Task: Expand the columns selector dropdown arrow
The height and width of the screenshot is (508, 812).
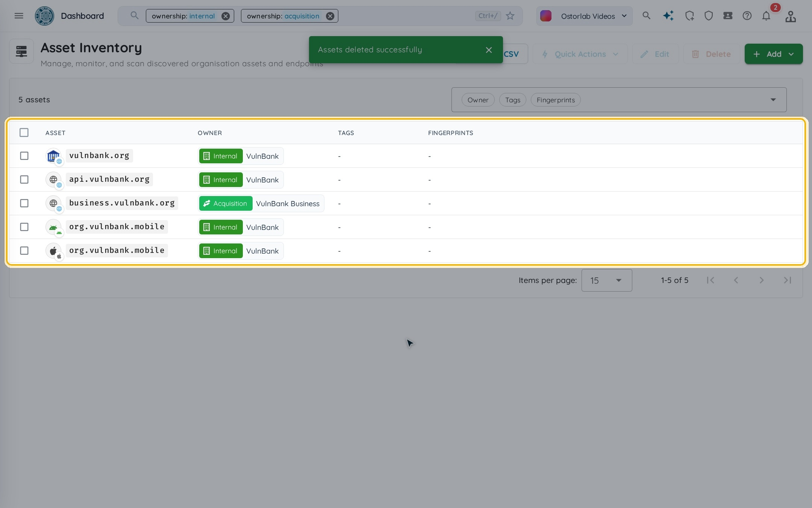Action: coord(773,100)
